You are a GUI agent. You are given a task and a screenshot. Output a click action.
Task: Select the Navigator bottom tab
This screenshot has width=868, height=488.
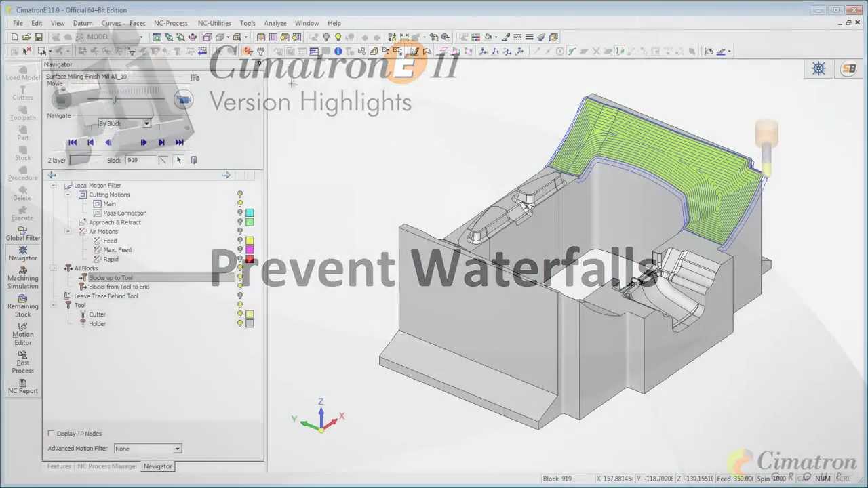pyautogui.click(x=157, y=466)
